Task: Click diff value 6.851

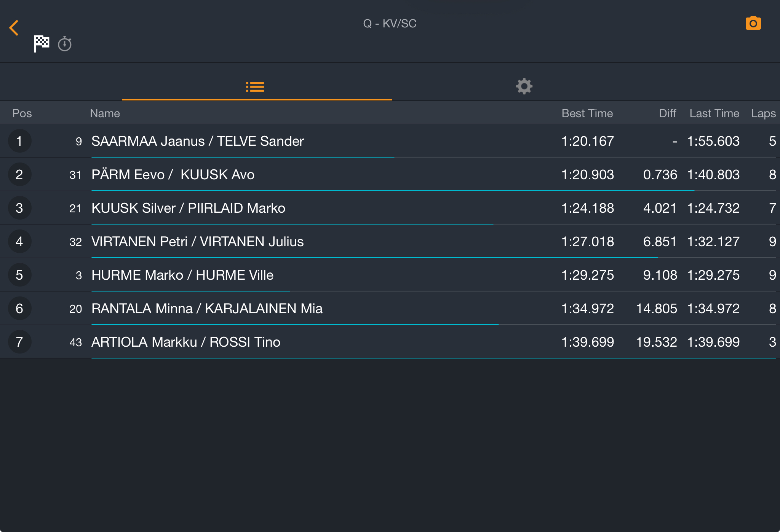Action: (660, 242)
